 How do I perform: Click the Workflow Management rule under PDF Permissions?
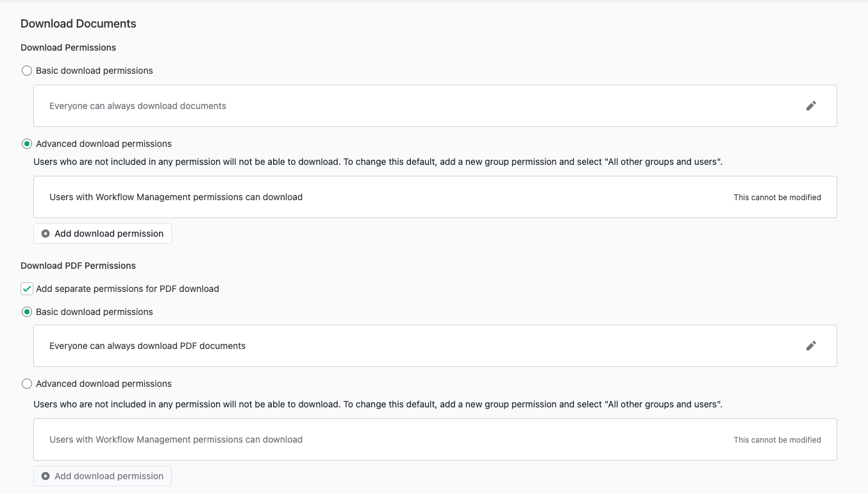176,439
